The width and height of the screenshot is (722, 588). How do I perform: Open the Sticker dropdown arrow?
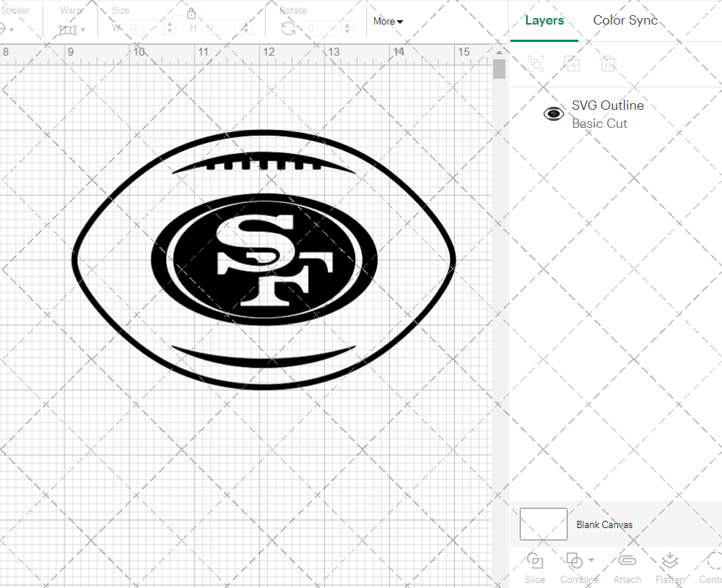pos(12,30)
